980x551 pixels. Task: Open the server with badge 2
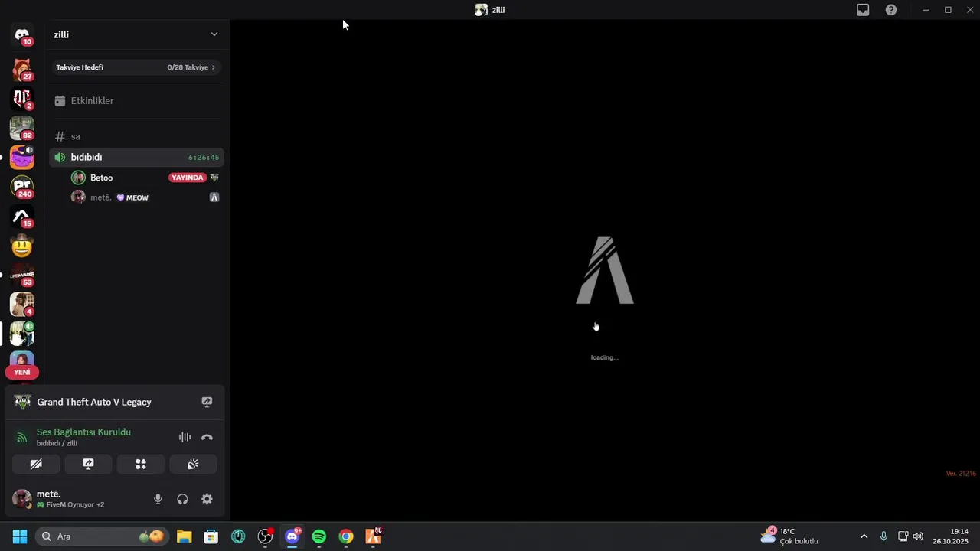[x=21, y=98]
